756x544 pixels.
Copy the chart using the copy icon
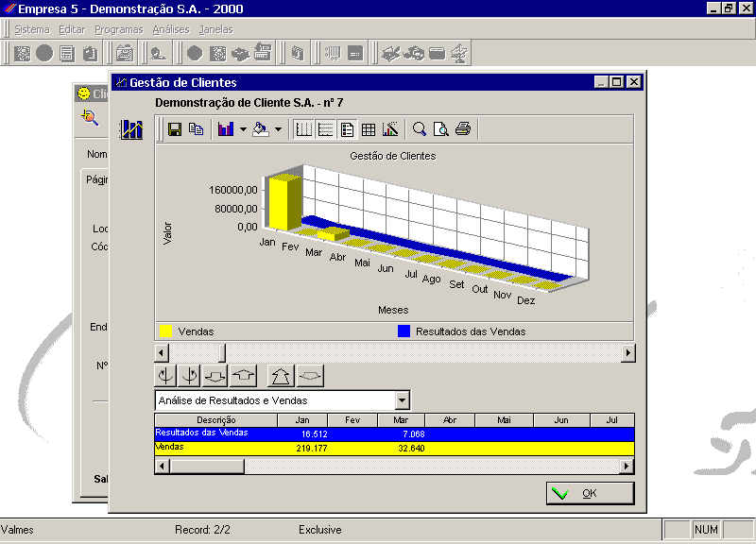[x=197, y=129]
